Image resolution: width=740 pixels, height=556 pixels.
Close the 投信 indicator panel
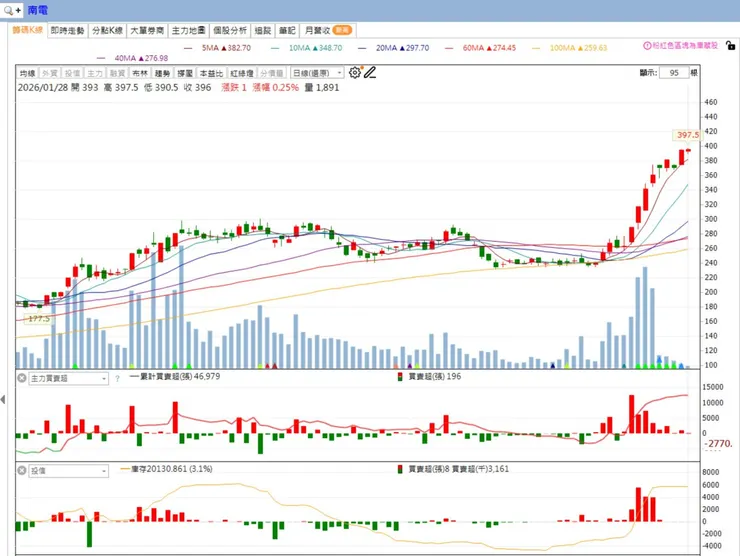click(x=22, y=471)
